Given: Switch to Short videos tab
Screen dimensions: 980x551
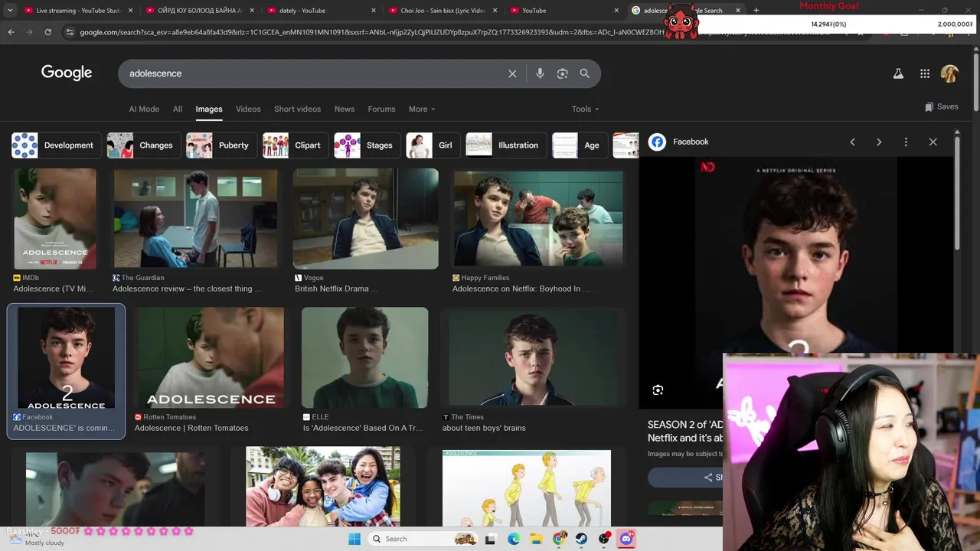Looking at the screenshot, I should pyautogui.click(x=297, y=109).
